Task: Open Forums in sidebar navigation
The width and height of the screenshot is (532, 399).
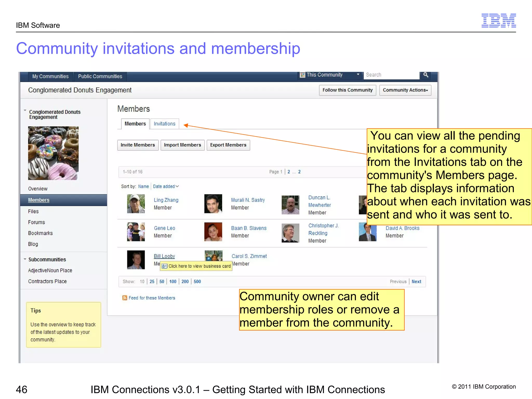Action: (x=36, y=222)
